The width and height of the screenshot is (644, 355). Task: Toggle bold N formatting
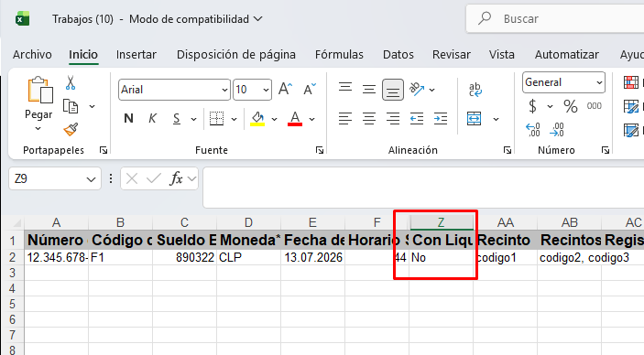point(128,119)
